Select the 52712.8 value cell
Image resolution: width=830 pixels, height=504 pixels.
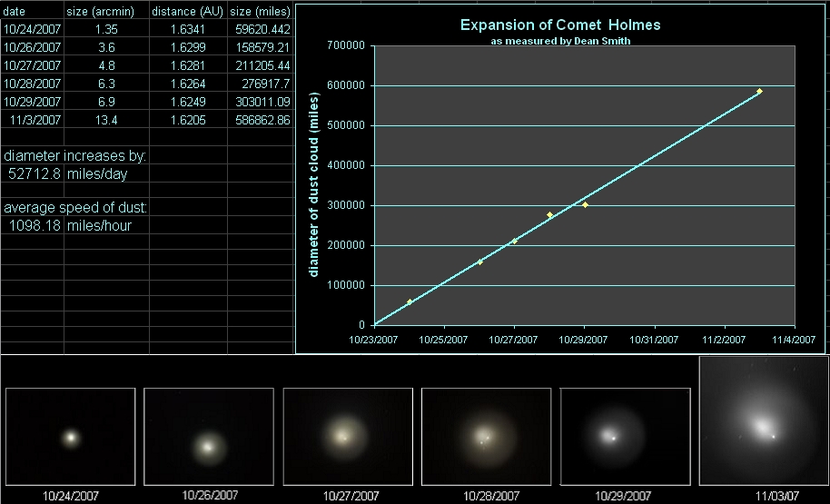point(33,173)
